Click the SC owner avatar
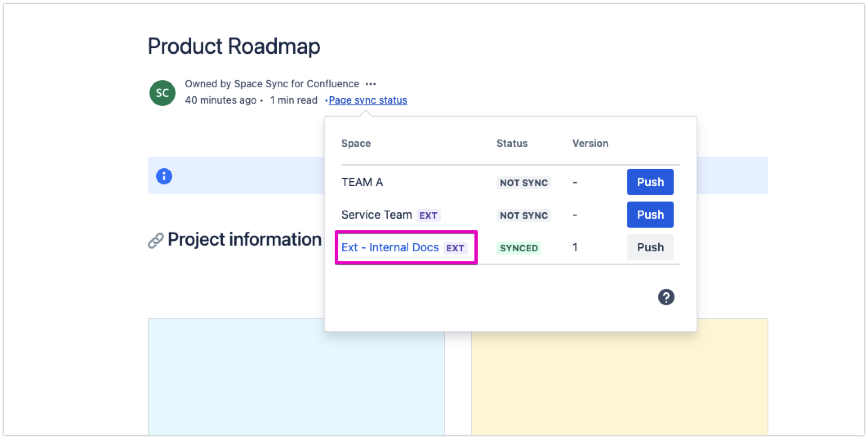Screen dimensions: 868x439 (162, 93)
